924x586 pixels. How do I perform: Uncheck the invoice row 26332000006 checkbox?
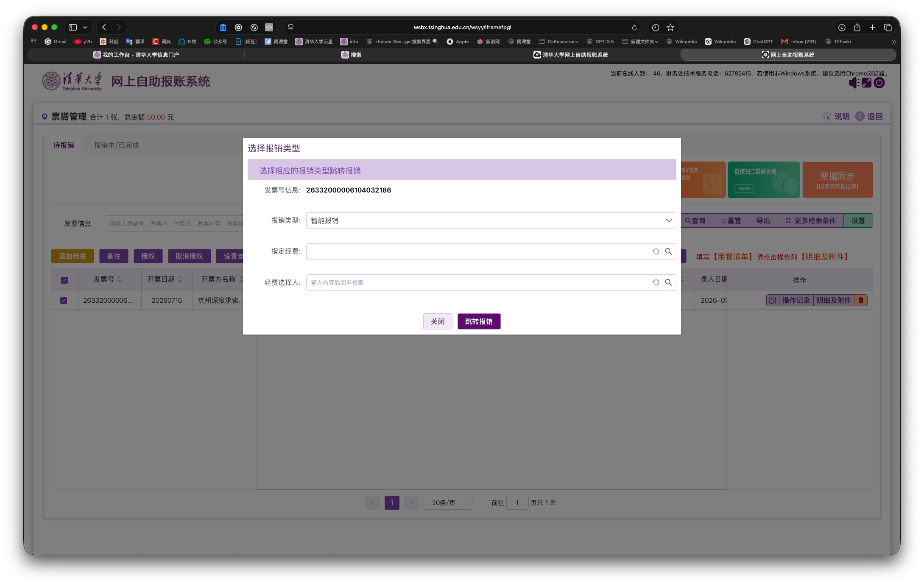click(64, 301)
